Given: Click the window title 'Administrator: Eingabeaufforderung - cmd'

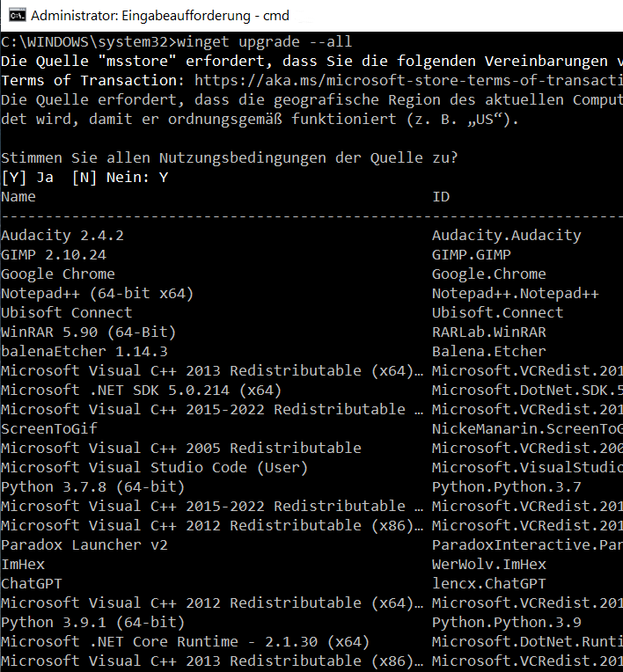Looking at the screenshot, I should pos(160,16).
